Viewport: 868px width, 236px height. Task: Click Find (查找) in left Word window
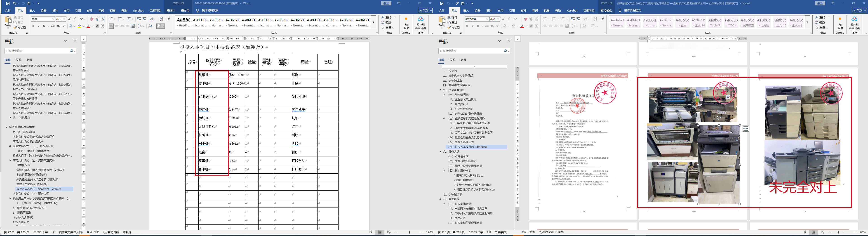click(x=387, y=18)
